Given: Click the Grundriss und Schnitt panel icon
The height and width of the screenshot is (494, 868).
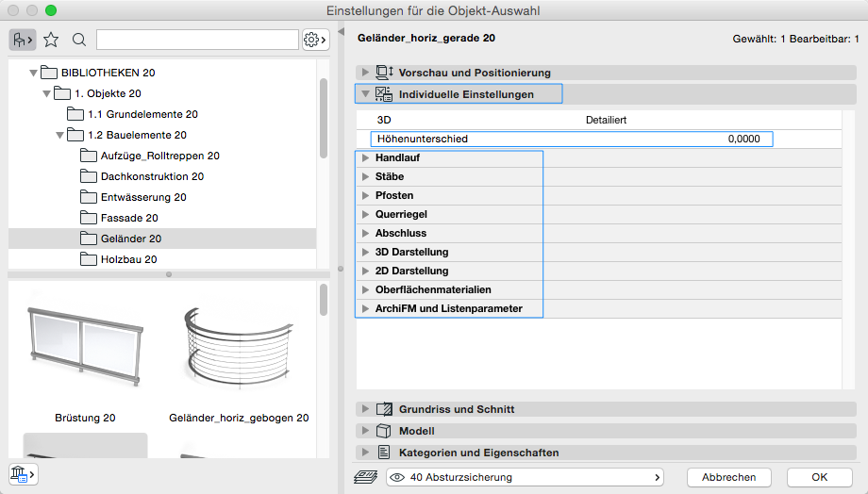Looking at the screenshot, I should [384, 409].
